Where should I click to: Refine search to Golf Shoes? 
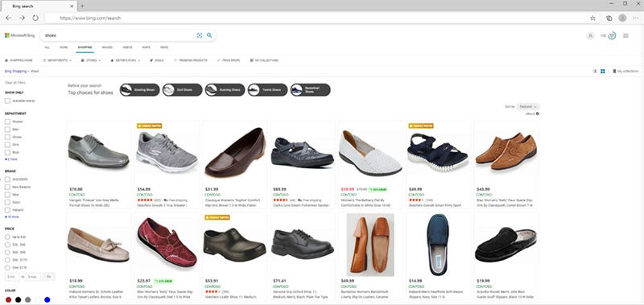183,90
